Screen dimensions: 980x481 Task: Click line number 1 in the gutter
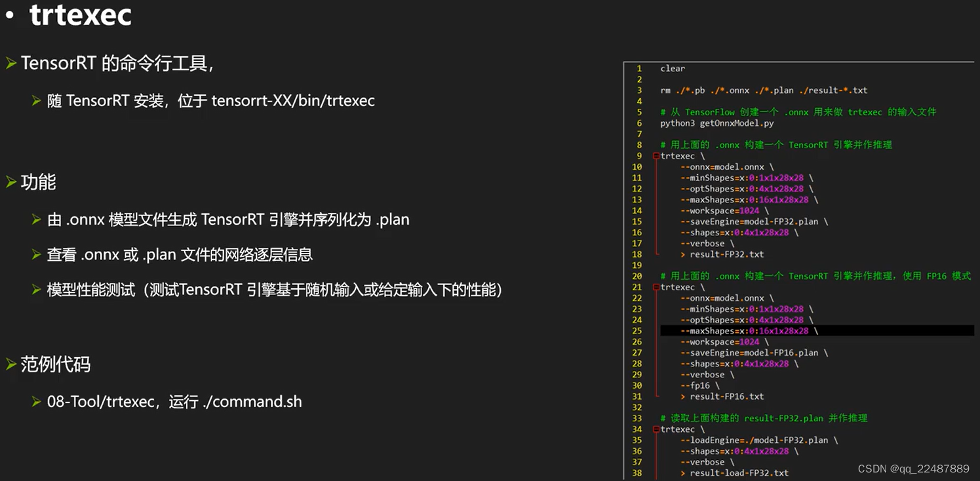pos(639,68)
